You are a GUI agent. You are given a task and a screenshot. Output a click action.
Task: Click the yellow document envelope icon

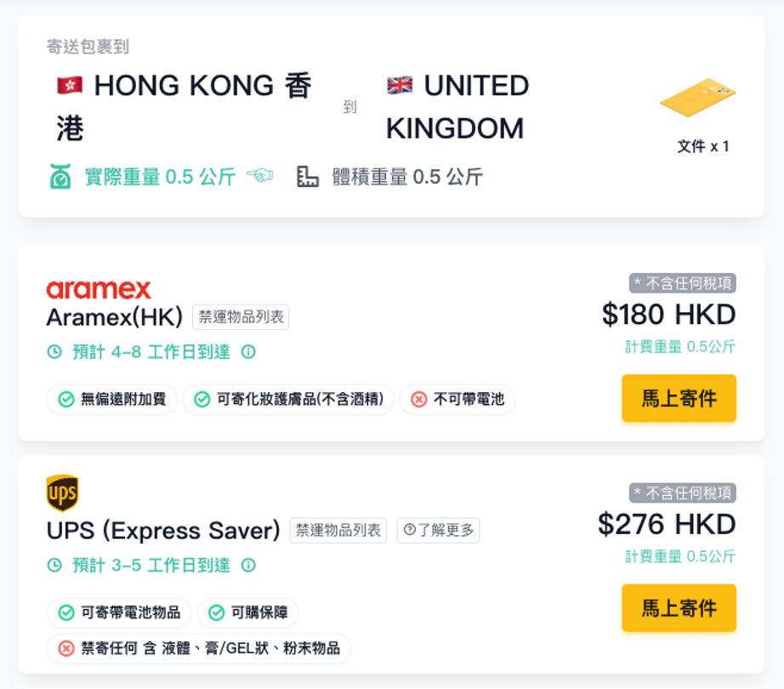[x=697, y=99]
